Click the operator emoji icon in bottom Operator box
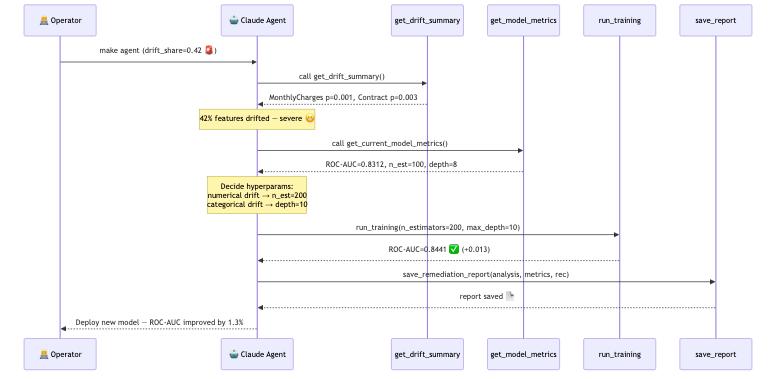 coord(44,354)
